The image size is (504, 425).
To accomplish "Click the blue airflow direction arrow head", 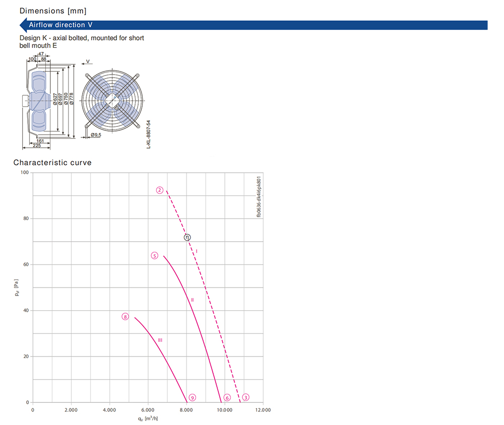I will (24, 25).
